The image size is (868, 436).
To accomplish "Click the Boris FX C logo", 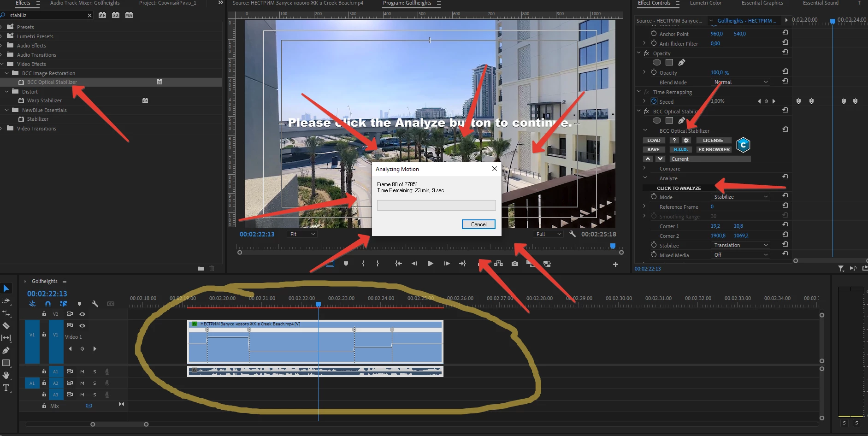I will pos(743,145).
